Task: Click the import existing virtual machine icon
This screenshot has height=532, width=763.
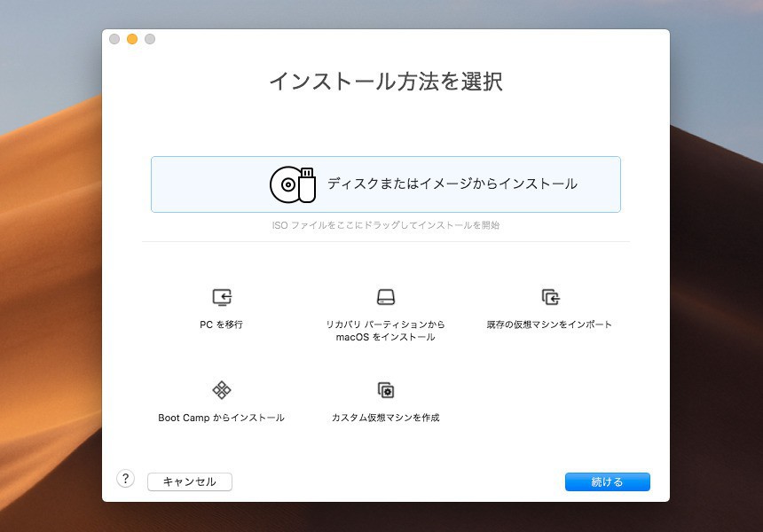Action: click(551, 297)
